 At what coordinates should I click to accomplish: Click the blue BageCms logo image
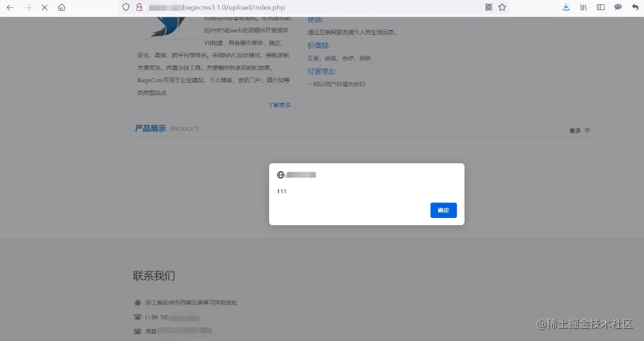pyautogui.click(x=169, y=27)
